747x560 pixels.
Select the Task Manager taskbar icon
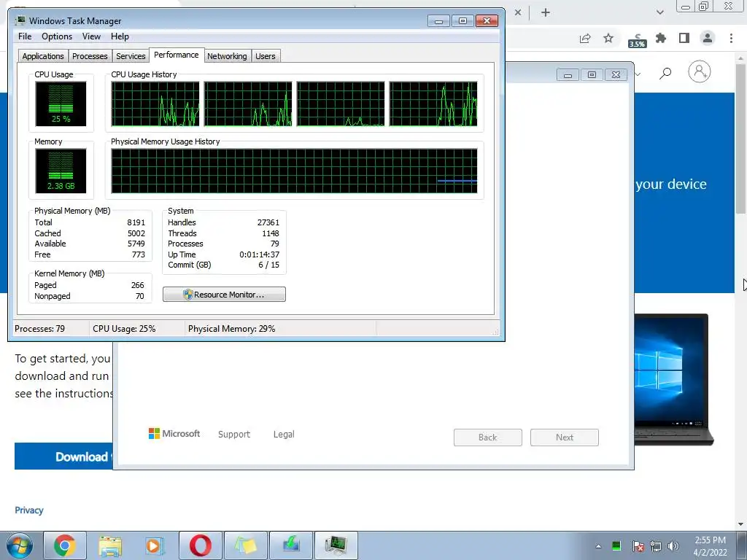tap(336, 545)
